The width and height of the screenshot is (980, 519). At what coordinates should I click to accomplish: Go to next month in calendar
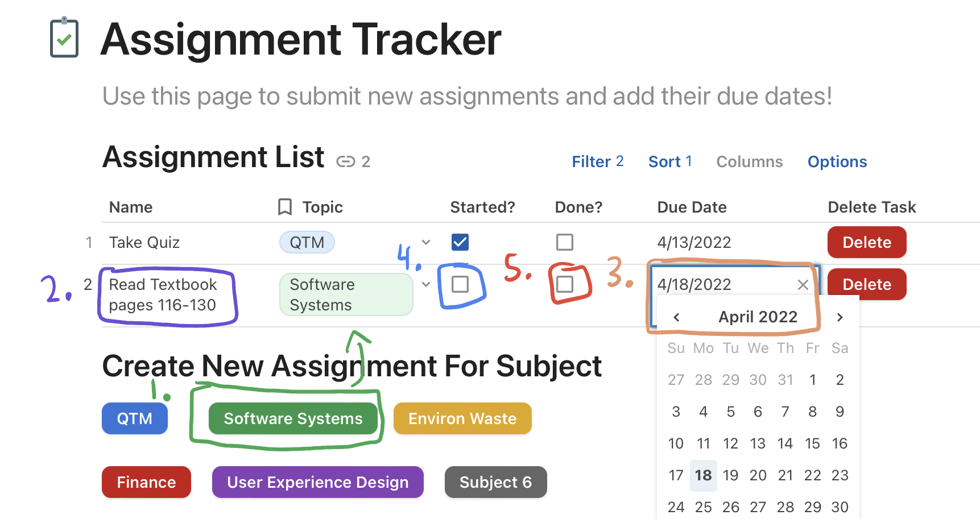840,317
